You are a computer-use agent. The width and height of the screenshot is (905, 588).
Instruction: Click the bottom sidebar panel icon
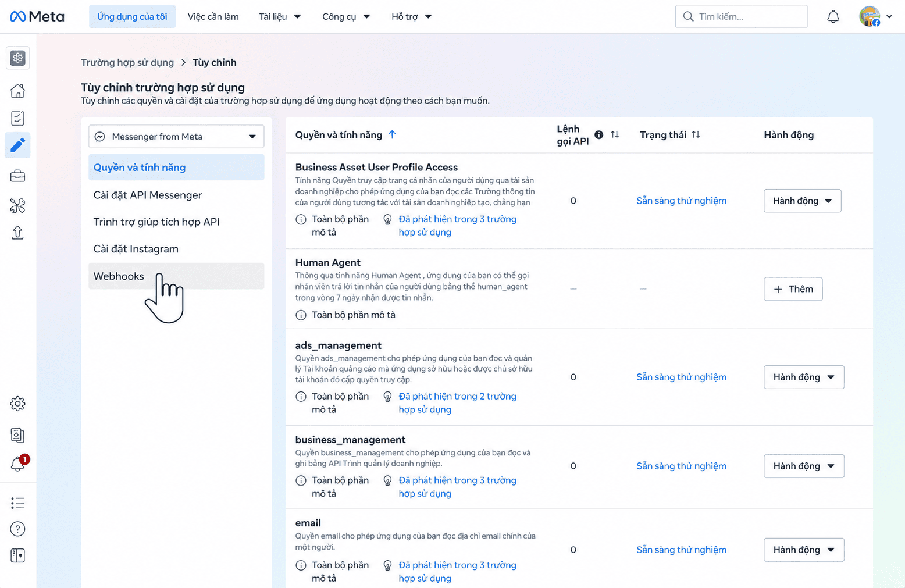(x=17, y=555)
